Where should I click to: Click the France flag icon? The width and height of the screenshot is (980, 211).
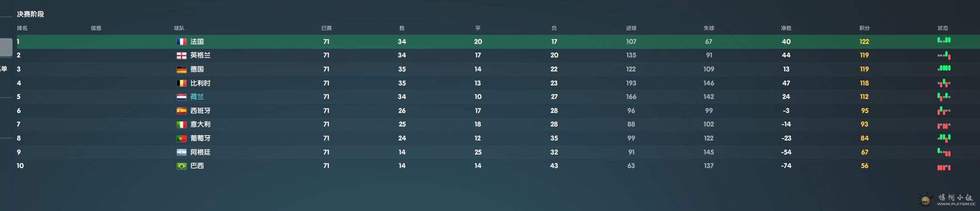(x=182, y=42)
